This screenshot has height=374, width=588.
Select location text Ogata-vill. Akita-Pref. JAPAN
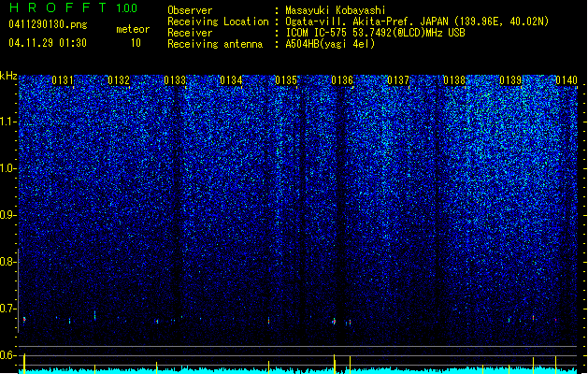pyautogui.click(x=366, y=22)
